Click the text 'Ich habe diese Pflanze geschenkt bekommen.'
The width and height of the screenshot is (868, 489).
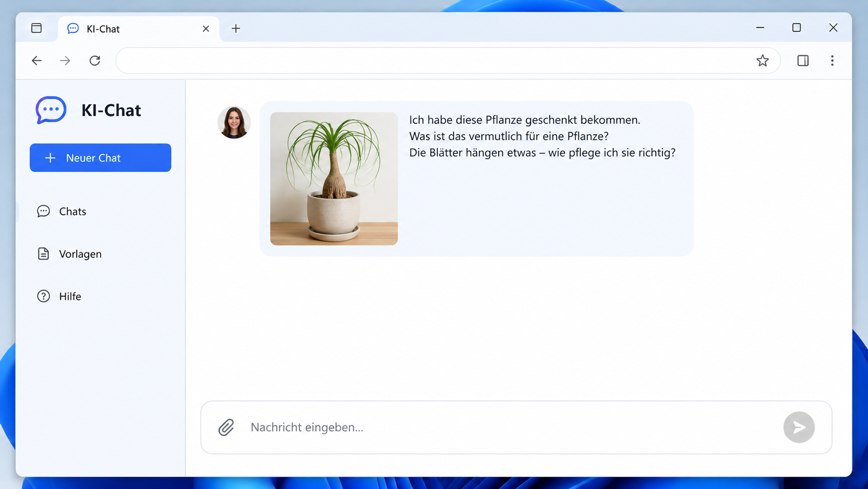point(525,120)
